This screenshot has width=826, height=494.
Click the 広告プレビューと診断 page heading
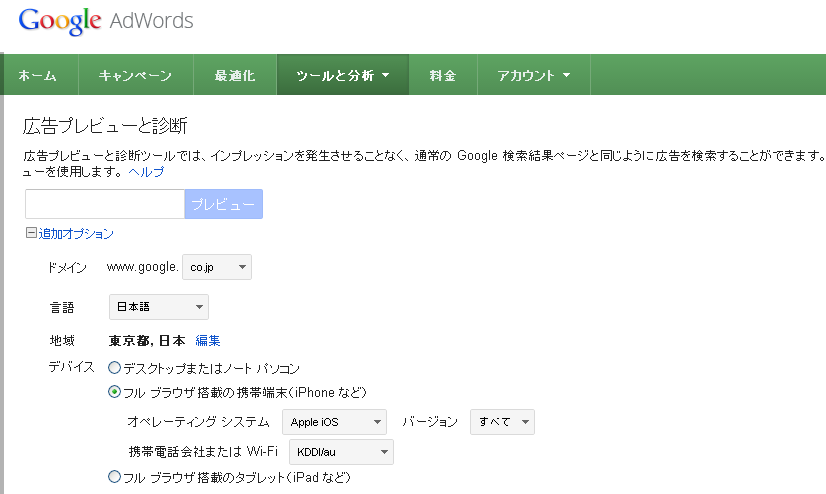(105, 126)
